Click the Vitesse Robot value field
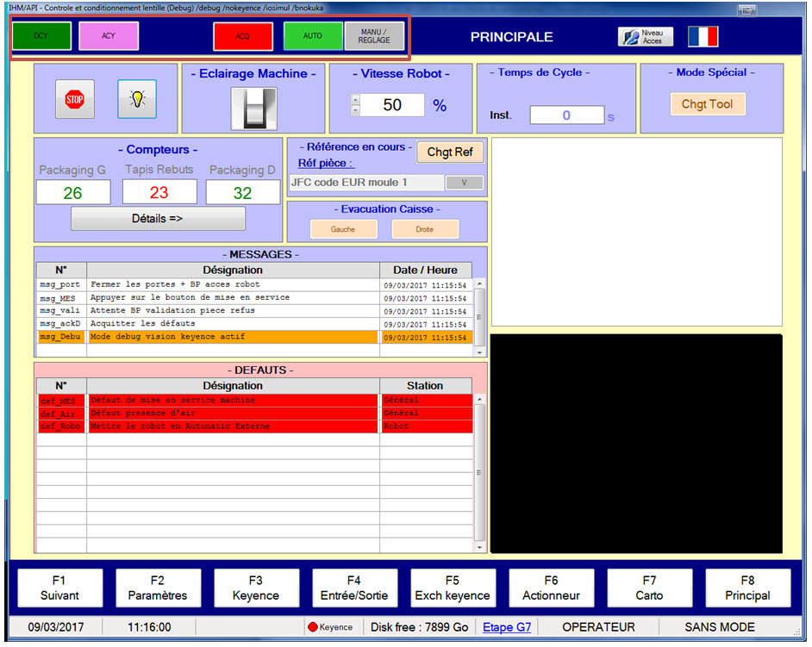The width and height of the screenshot is (812, 647). point(392,105)
